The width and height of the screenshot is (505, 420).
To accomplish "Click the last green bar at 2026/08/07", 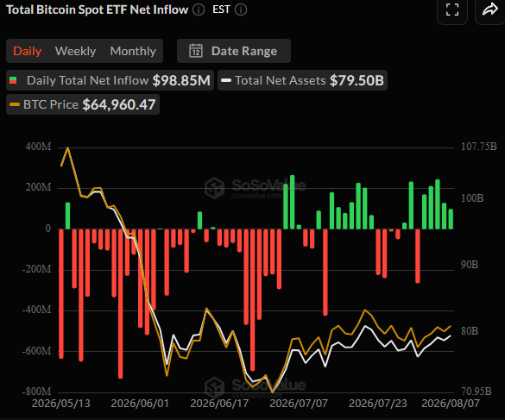I will [451, 219].
